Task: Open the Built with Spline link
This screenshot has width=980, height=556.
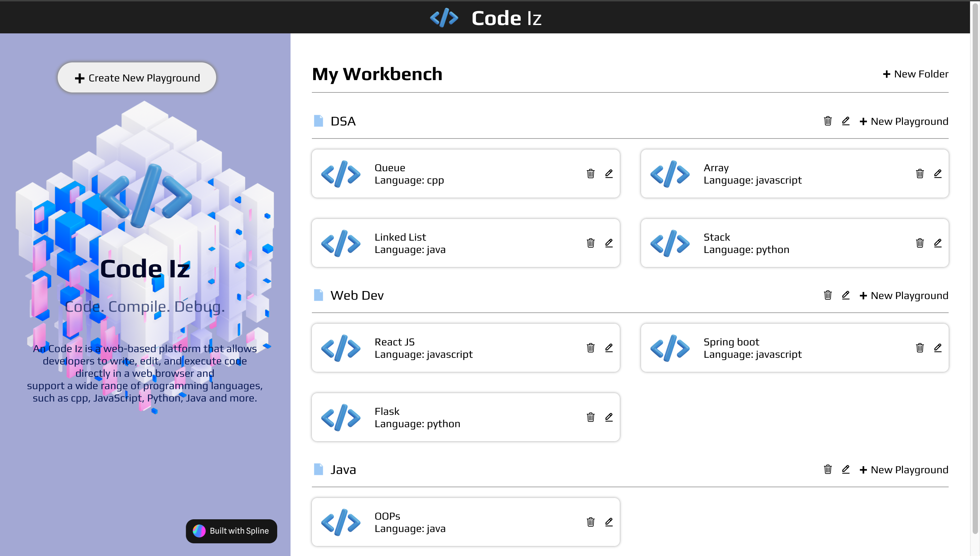Action: [x=231, y=531]
